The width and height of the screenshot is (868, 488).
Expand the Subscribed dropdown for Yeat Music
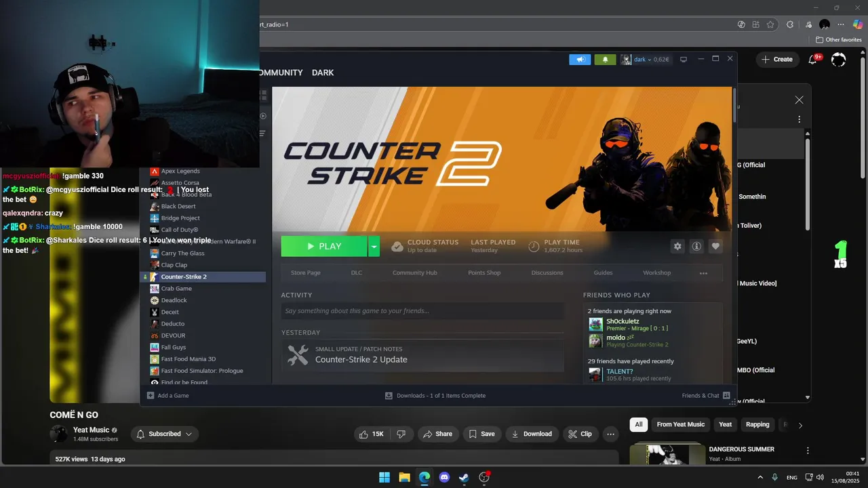point(166,434)
